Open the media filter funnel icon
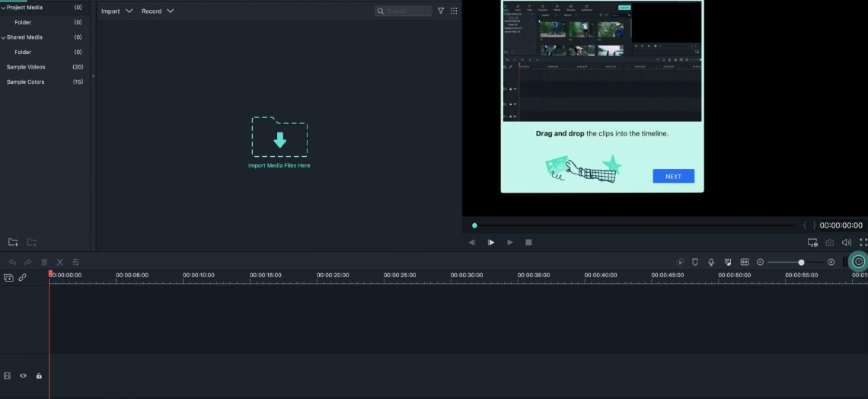The width and height of the screenshot is (868, 399). (x=441, y=11)
